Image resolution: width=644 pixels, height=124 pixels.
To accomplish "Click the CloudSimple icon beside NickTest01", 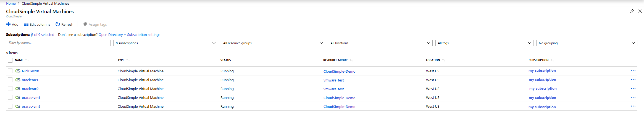I will pyautogui.click(x=18, y=71).
